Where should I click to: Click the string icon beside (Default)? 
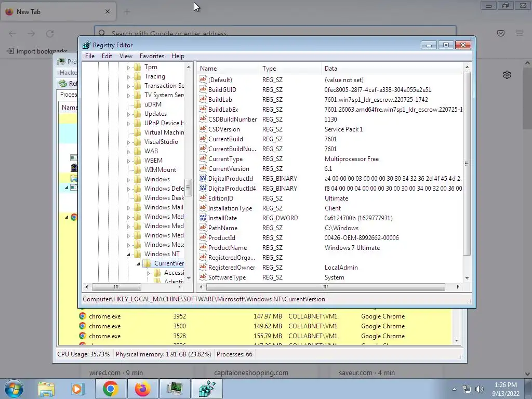click(203, 79)
